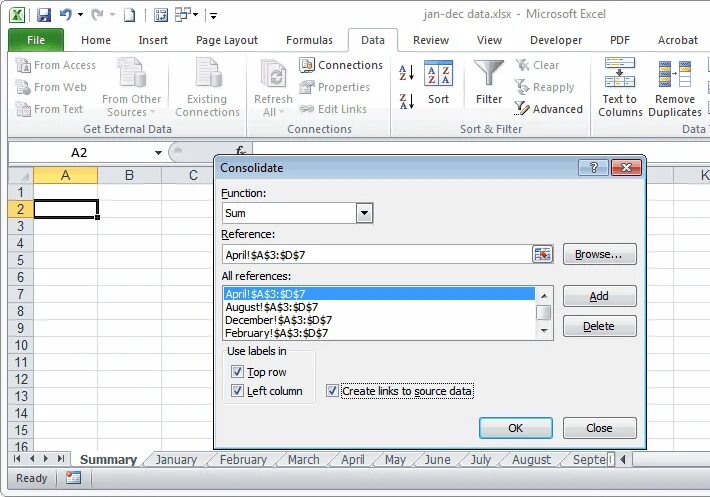Viewport: 710px width, 497px height.
Task: Switch to the Review tab
Action: point(431,40)
